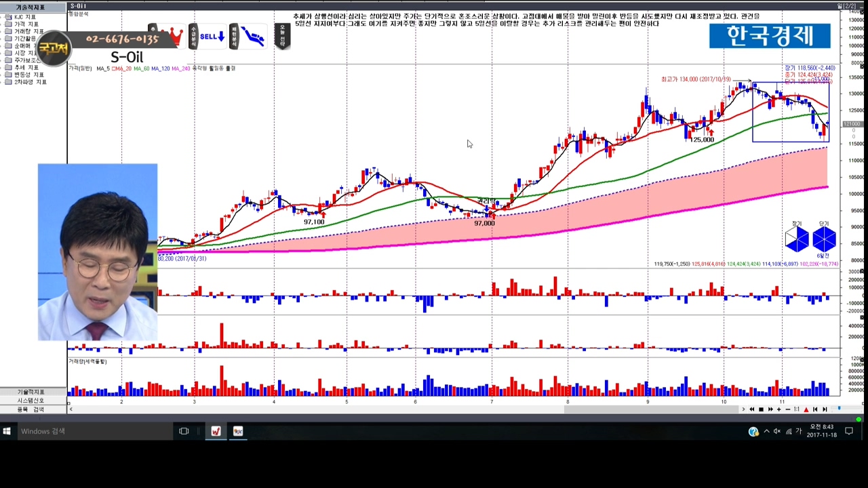This screenshot has height=488, width=868.
Task: Click the red triangle marker icon
Action: coord(806,409)
